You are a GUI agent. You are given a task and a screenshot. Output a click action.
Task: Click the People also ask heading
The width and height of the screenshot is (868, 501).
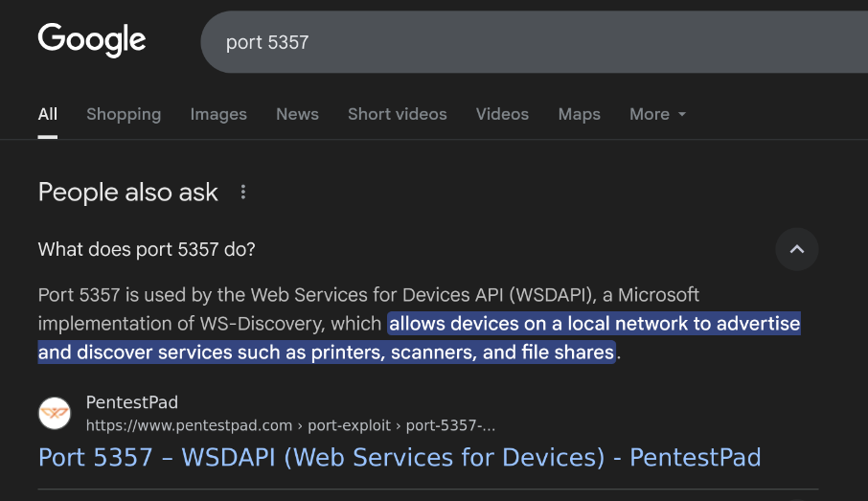tap(128, 193)
